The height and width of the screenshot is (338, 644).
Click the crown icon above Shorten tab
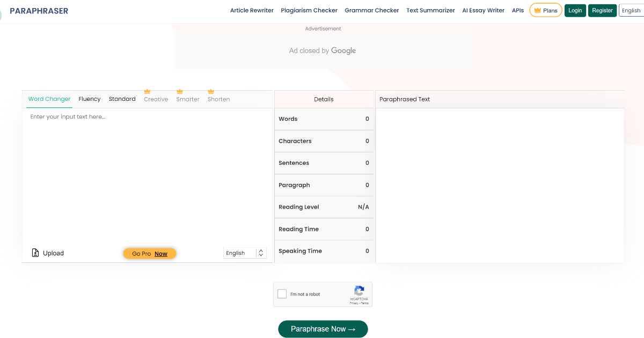pos(210,91)
